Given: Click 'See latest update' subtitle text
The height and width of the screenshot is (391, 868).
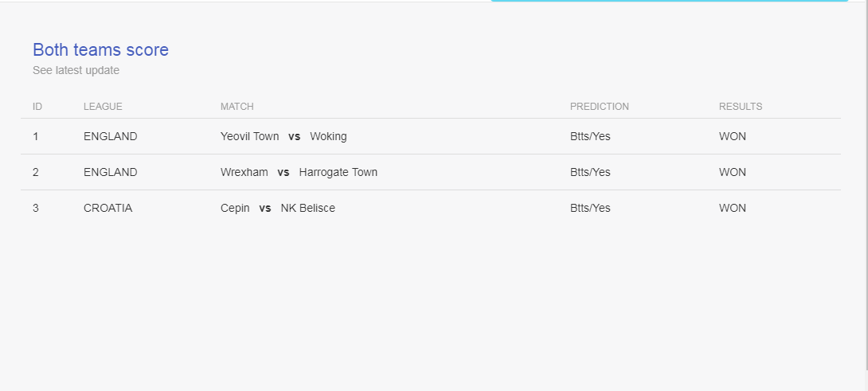Looking at the screenshot, I should 76,70.
